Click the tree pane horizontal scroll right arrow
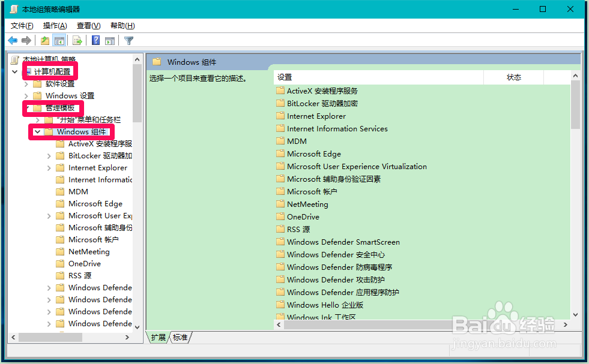 pos(127,337)
